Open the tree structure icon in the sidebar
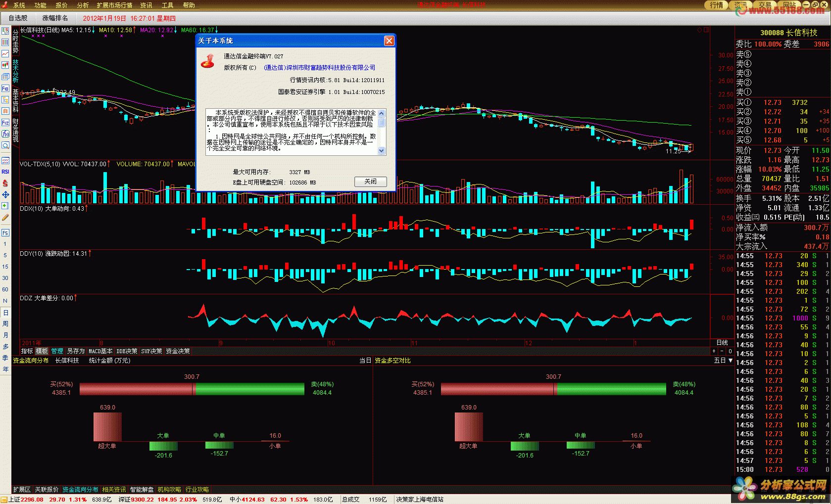The image size is (831, 504). coord(5,99)
